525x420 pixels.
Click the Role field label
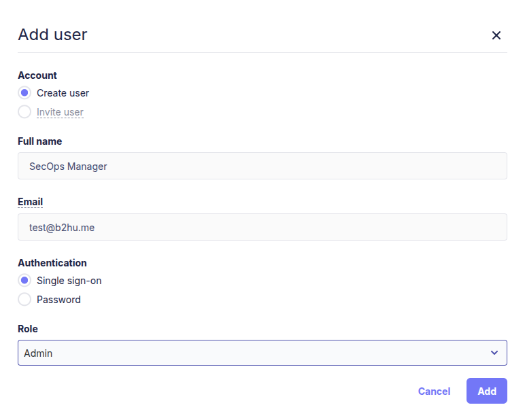pyautogui.click(x=28, y=329)
